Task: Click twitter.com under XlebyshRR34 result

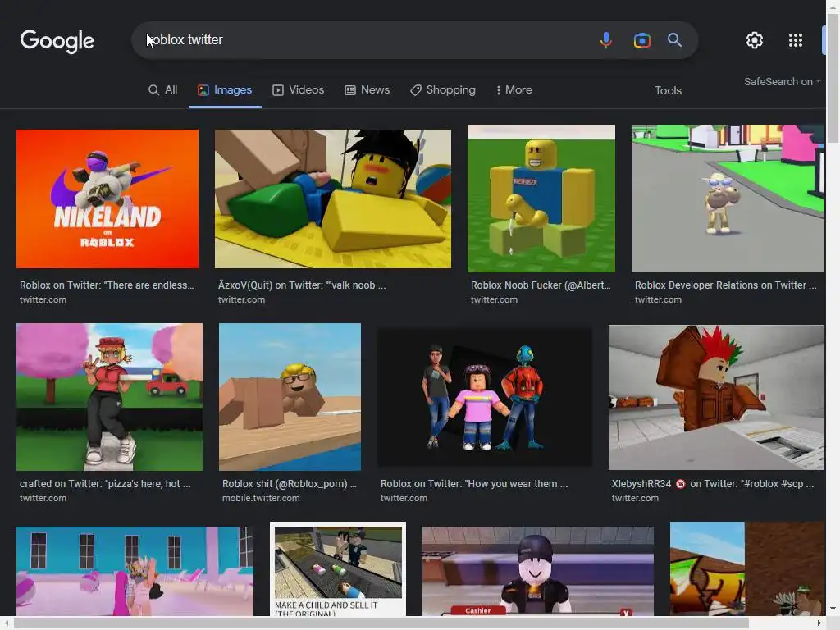Action: pyautogui.click(x=635, y=498)
